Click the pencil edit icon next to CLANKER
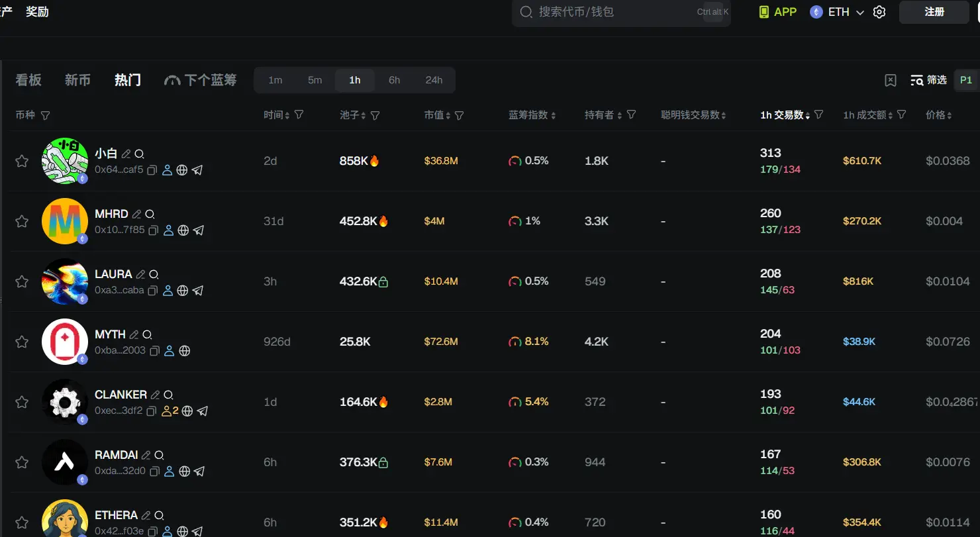 [x=156, y=395]
